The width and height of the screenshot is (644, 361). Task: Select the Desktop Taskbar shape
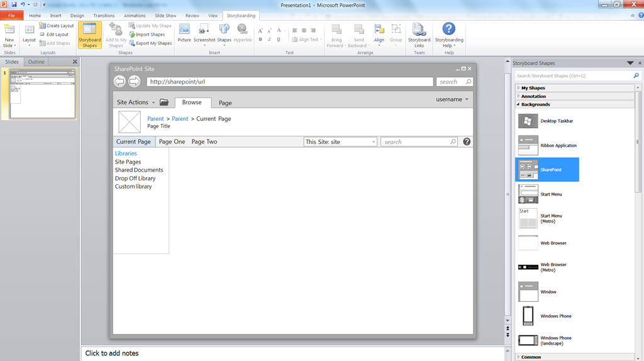547,121
